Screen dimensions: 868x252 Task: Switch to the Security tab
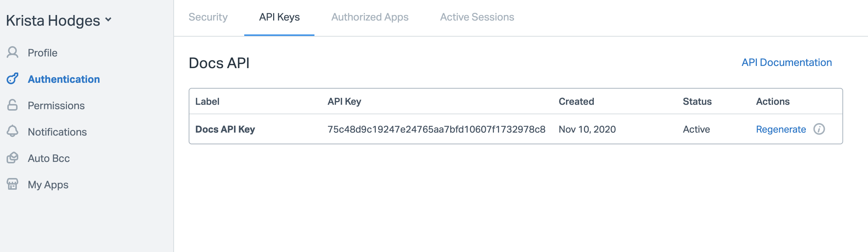coord(208,17)
